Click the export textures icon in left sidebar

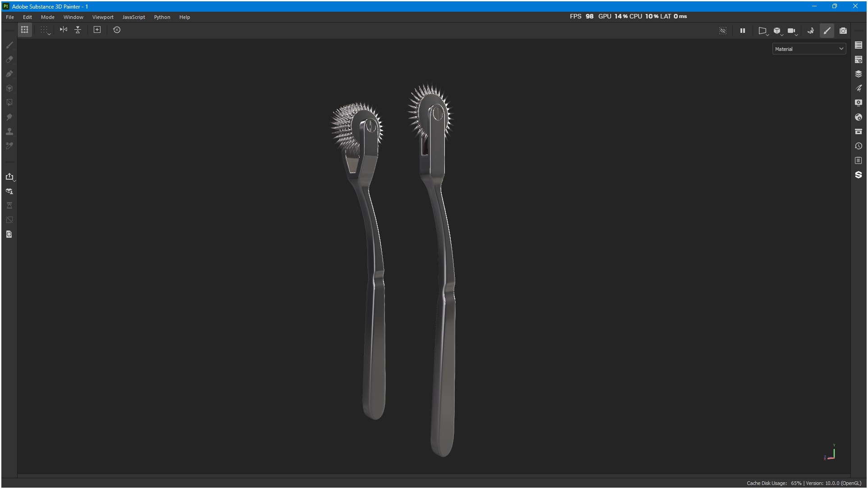(x=9, y=177)
